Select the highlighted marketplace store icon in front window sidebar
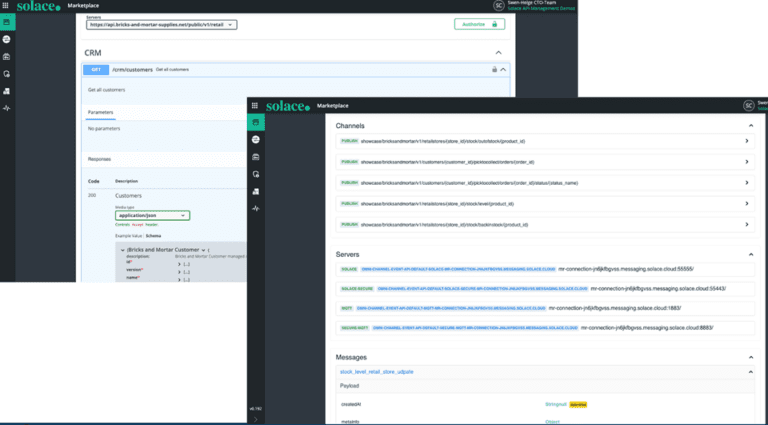 point(256,122)
